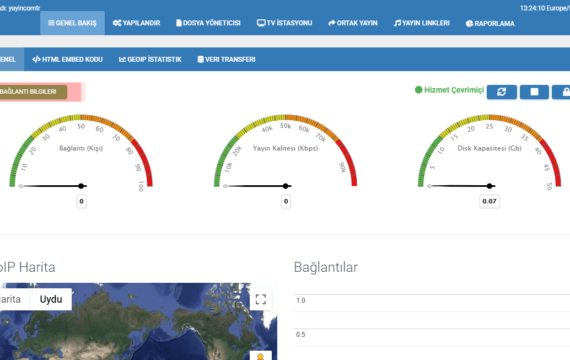The width and height of the screenshot is (570, 360).
Task: Click the Street View pegman icon
Action: (x=261, y=356)
